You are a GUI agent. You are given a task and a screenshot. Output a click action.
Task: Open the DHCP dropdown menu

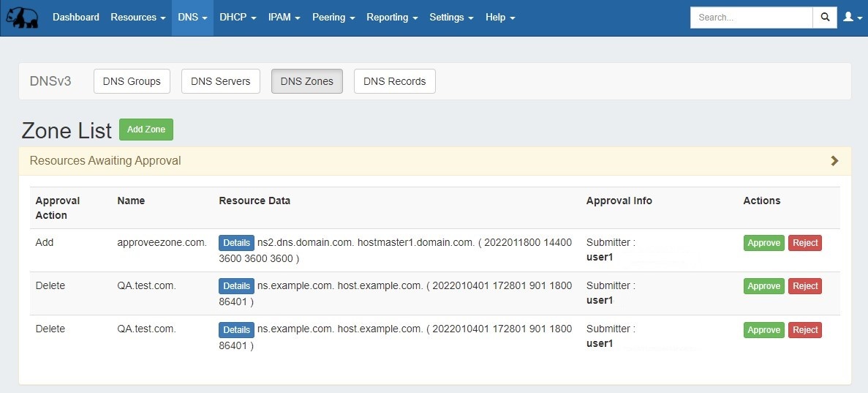tap(238, 18)
